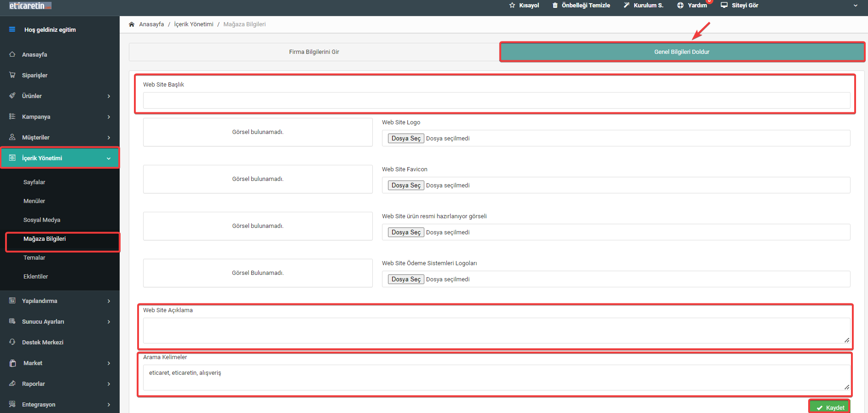The image size is (868, 413).
Task: Collapse the İçerik Yönetimi chevron
Action: (x=109, y=158)
